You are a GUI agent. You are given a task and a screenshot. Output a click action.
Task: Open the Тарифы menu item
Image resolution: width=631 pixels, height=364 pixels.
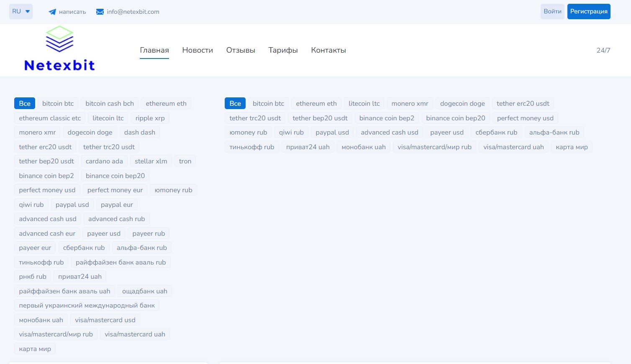[283, 50]
